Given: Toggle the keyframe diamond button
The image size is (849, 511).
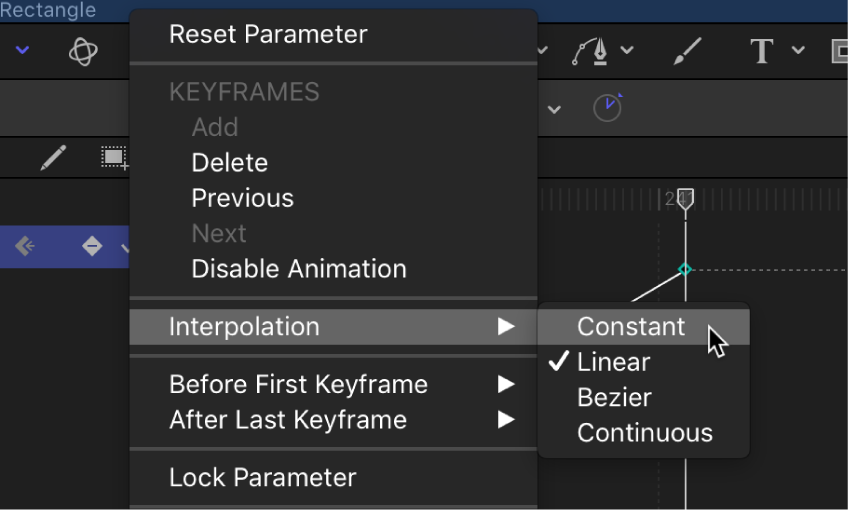Looking at the screenshot, I should 92,246.
